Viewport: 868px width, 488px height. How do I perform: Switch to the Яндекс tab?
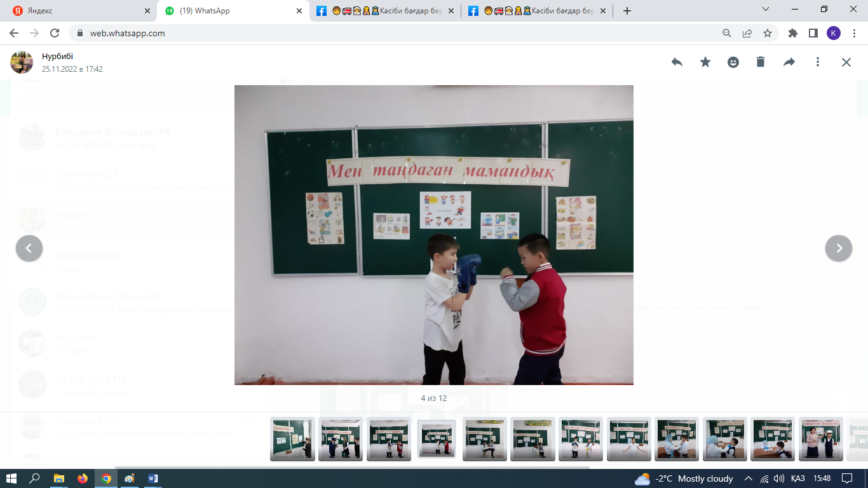[x=81, y=11]
